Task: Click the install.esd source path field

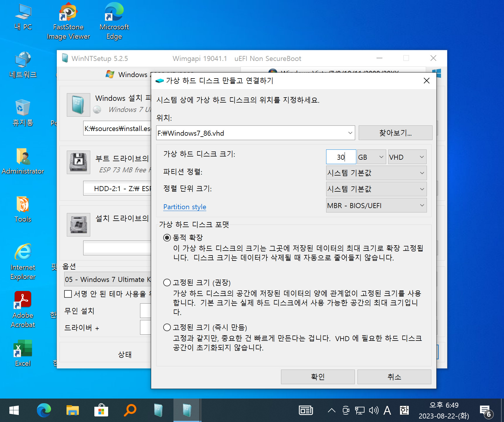Action: tap(117, 128)
